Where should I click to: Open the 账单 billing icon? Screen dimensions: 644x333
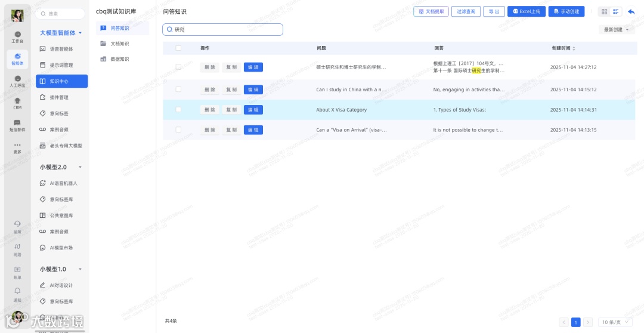(x=17, y=273)
